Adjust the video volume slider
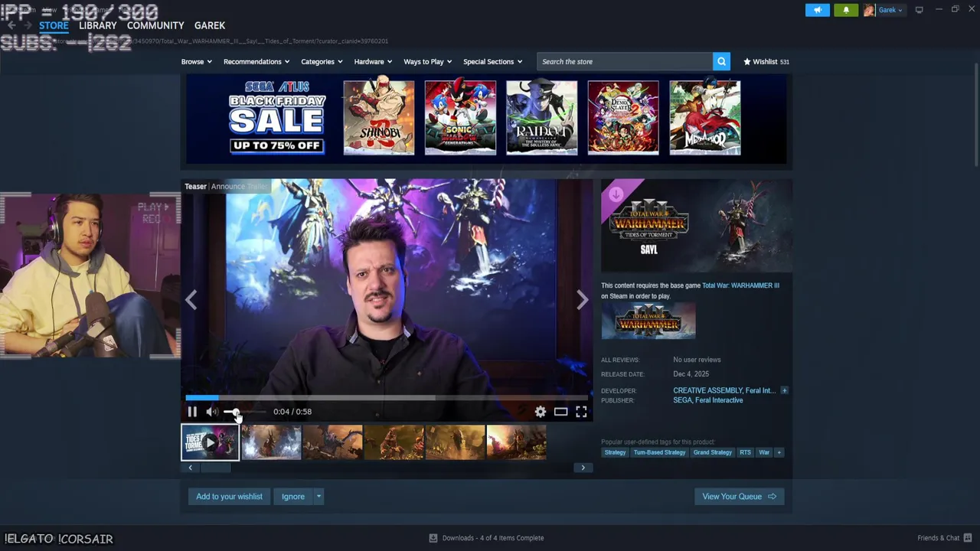 point(245,412)
